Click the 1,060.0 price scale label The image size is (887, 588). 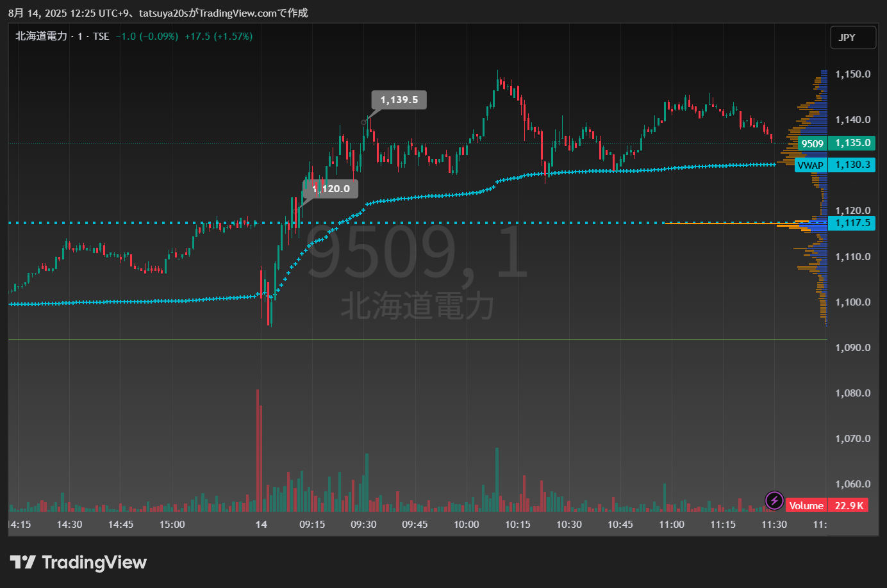click(x=852, y=484)
